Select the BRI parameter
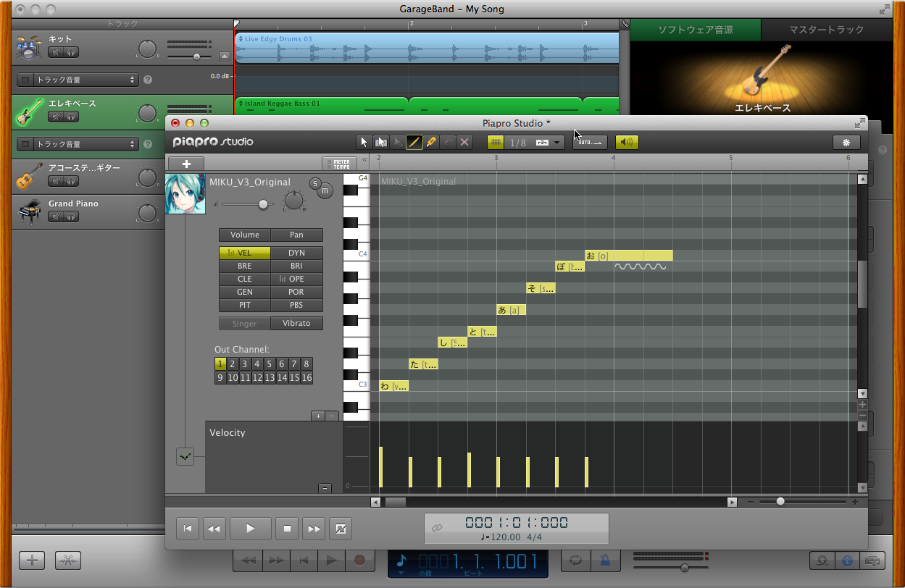Screen dimensions: 905x588 pos(296,266)
